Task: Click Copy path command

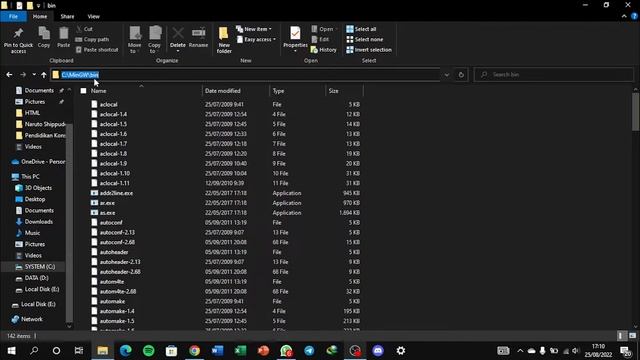Action: point(92,39)
